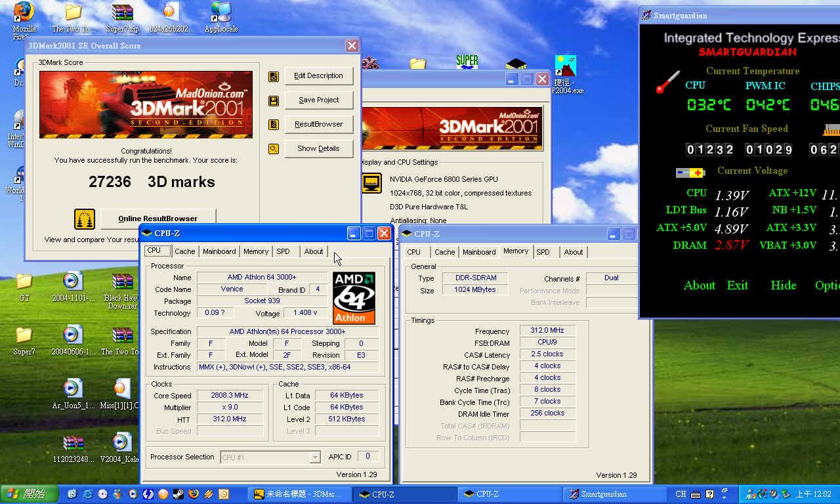Switch to the Memory tab in front CPU-Z window
Screen dimensions: 840x504
point(256,251)
